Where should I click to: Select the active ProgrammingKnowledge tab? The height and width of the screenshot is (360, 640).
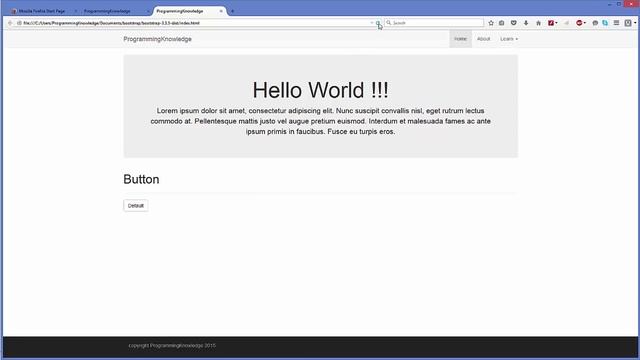click(180, 11)
